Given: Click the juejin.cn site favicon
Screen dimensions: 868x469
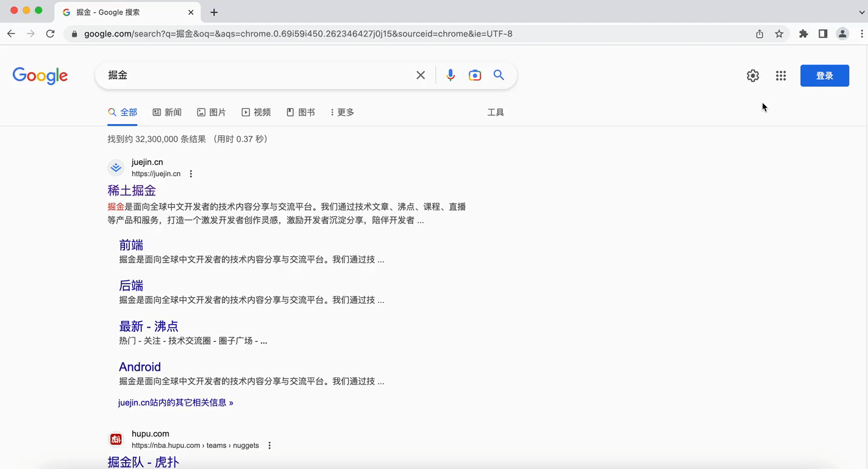Looking at the screenshot, I should (116, 167).
